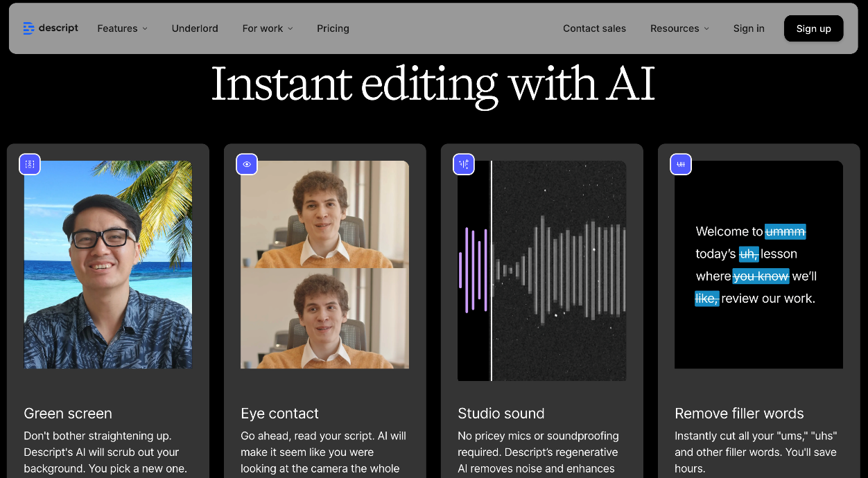Click the white divider line in waveform
The height and width of the screenshot is (478, 868).
pos(492,271)
